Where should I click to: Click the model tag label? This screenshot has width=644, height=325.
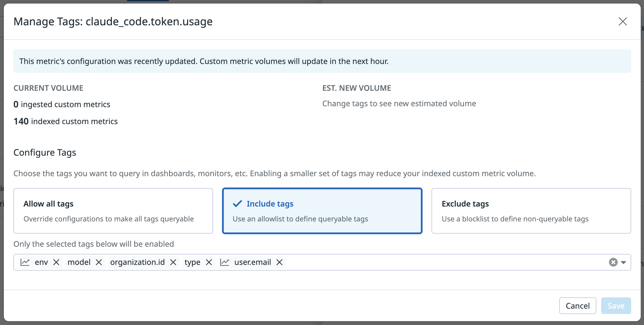pyautogui.click(x=79, y=262)
